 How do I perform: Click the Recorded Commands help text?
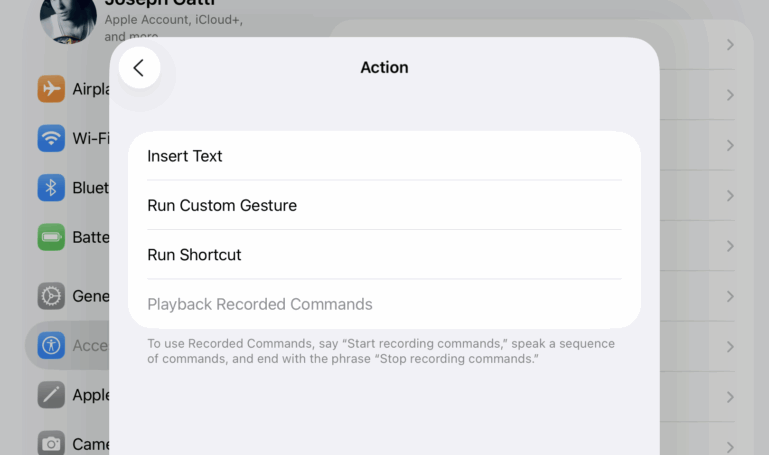(381, 351)
